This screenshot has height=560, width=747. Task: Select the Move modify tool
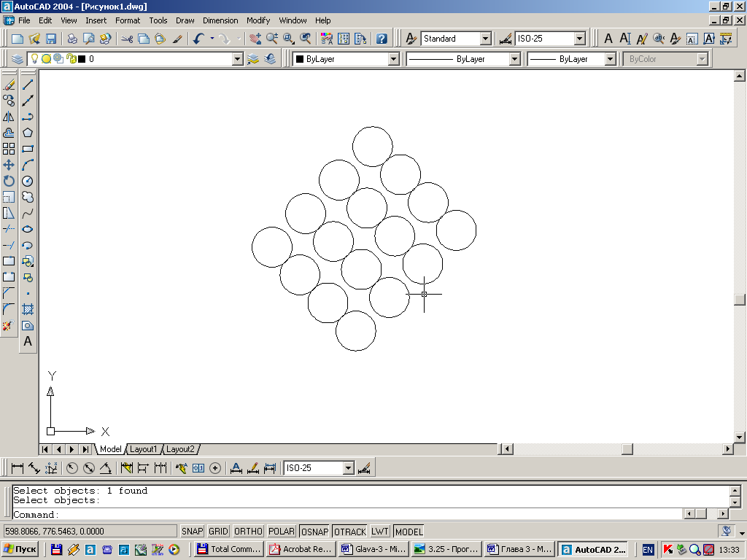9,166
